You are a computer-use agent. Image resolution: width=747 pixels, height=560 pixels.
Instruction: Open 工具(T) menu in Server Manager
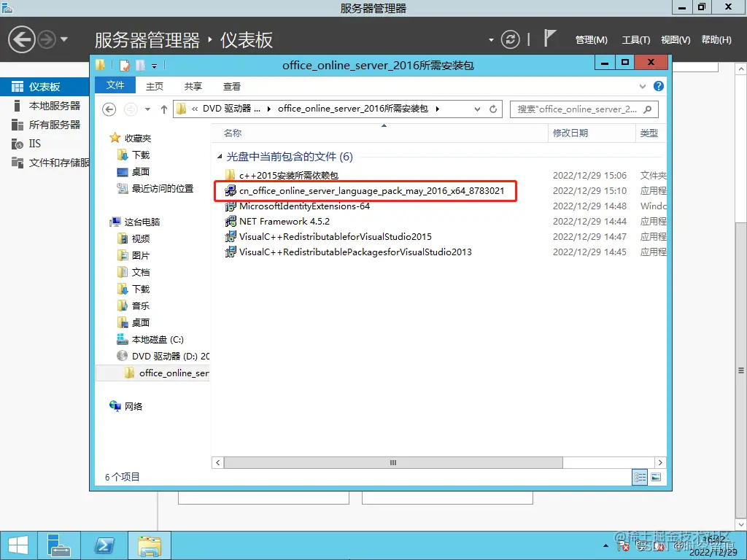635,40
